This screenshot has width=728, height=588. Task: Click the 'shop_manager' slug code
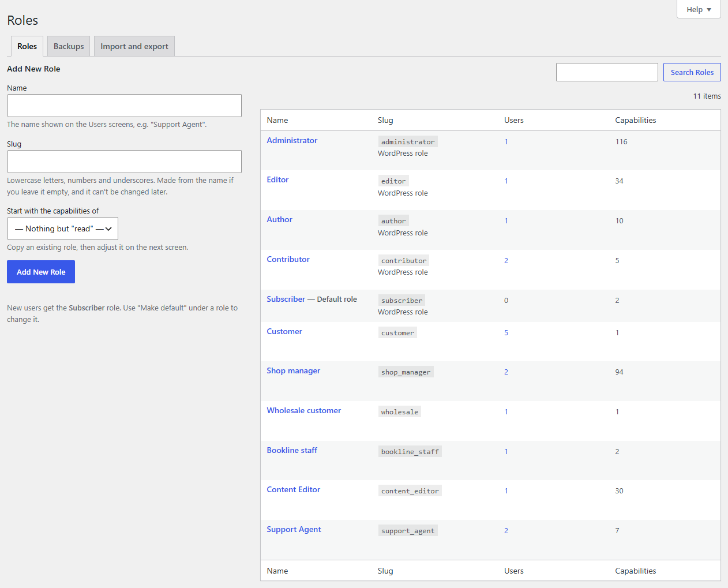(x=406, y=372)
